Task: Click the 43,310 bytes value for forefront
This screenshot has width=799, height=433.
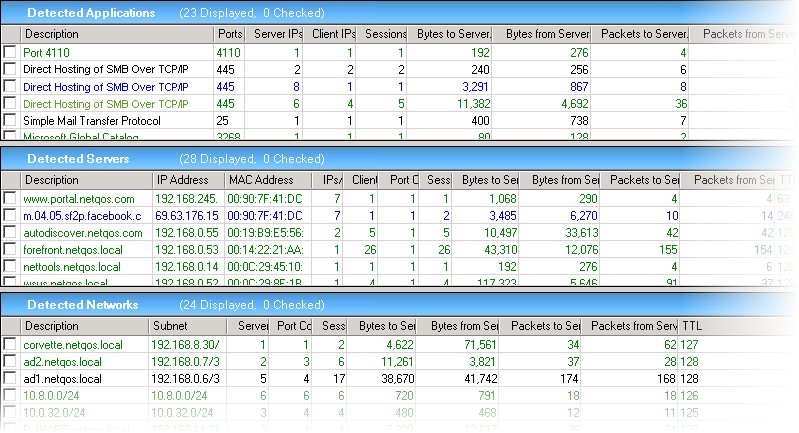Action: [x=500, y=250]
